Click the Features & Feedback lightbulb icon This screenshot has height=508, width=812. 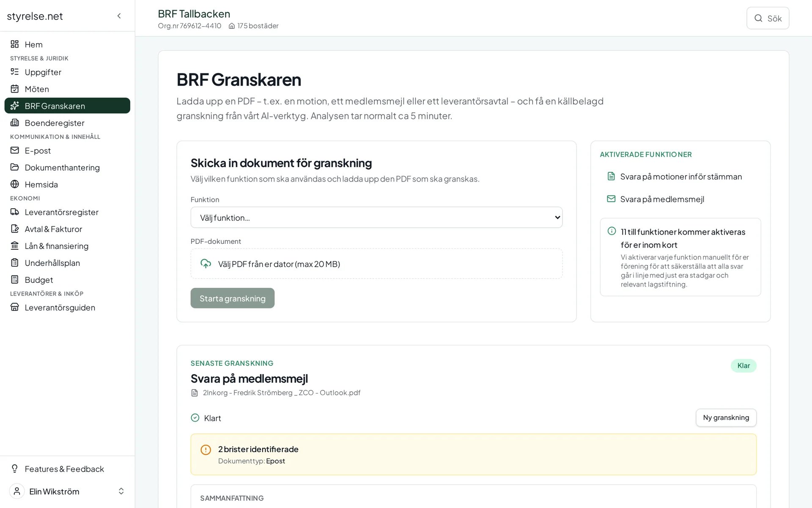point(15,468)
